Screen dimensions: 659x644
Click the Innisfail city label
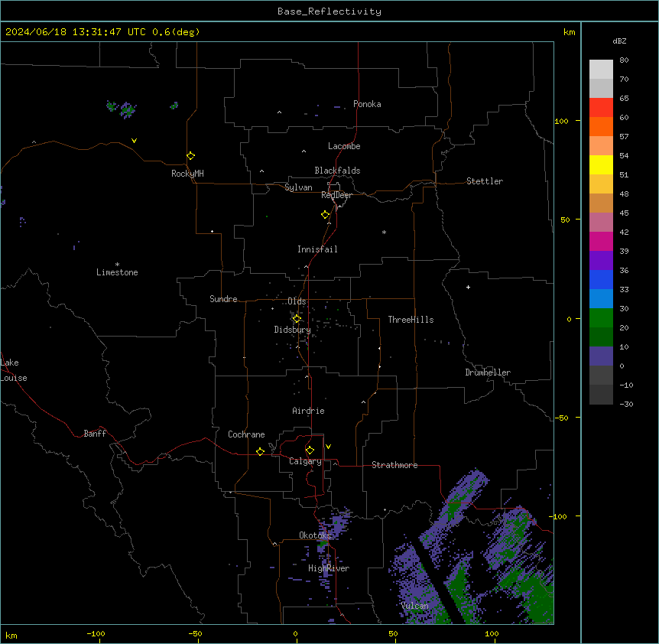(317, 249)
